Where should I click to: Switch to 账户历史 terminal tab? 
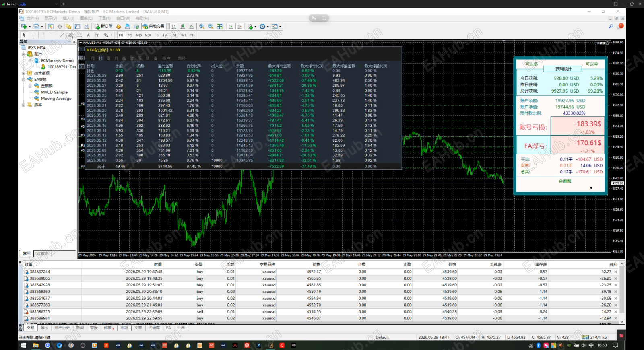point(62,328)
